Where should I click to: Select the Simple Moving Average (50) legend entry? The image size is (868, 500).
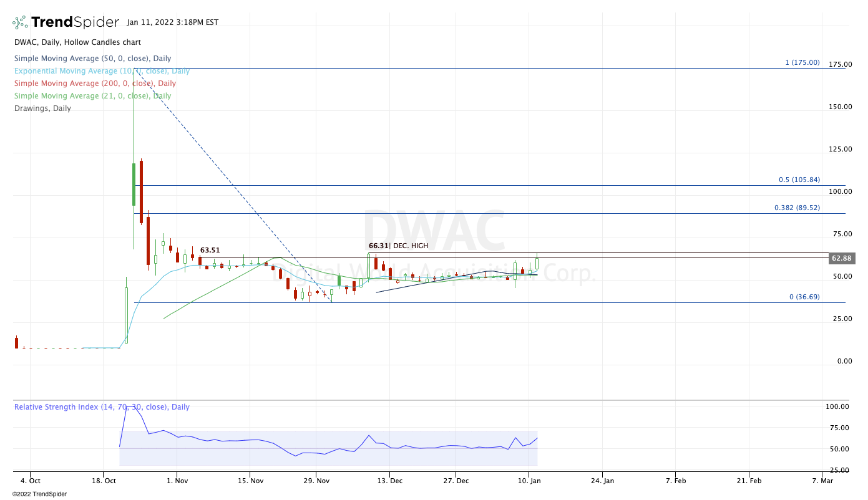coord(93,59)
